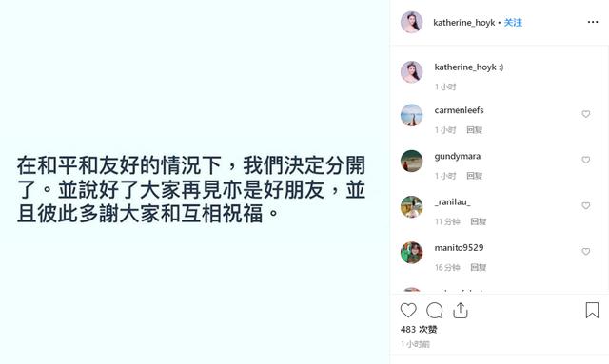Image resolution: width=609 pixels, height=364 pixels.
Task: Like manito9529's comment heart
Action: 586,252
